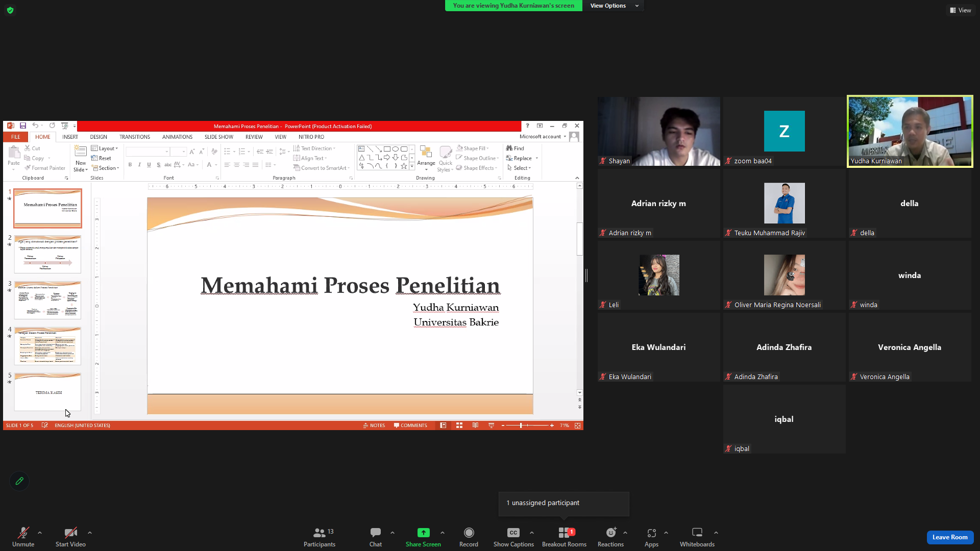Click the green annotation pencil button
Viewport: 980px width, 551px height.
coord(19,481)
